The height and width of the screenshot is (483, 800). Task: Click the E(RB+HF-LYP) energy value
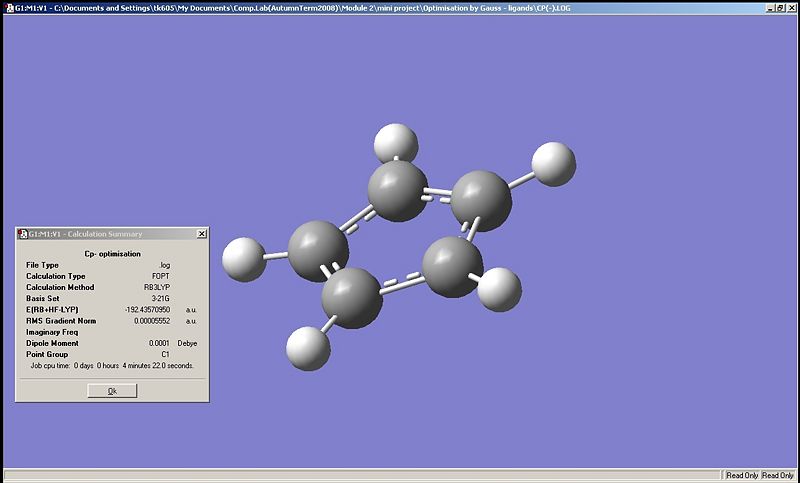(x=148, y=310)
